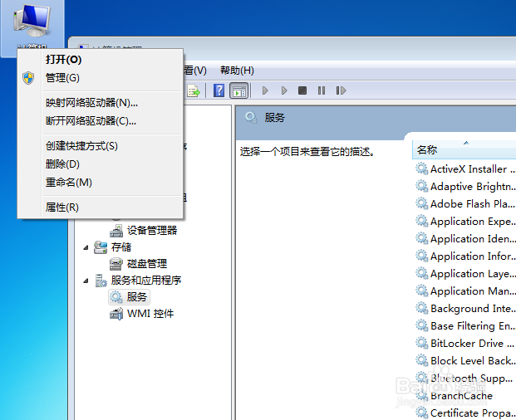The image size is (516, 420).
Task: Click gear icon of Background Intelligent row
Action: pos(422,308)
